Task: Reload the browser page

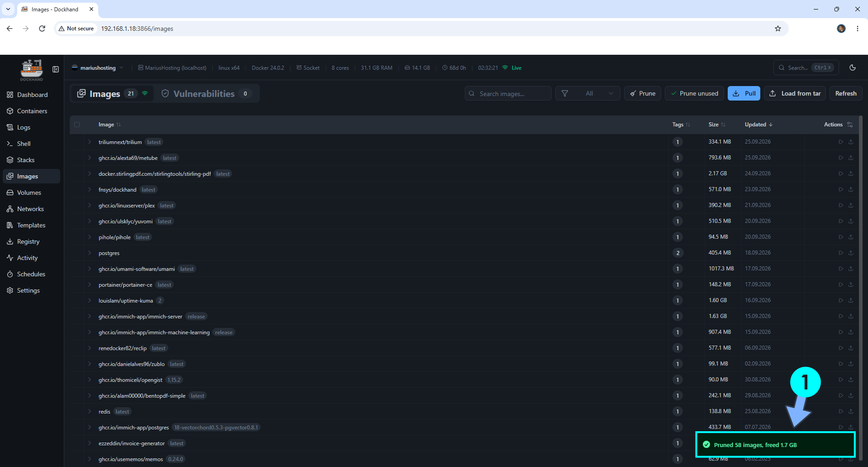Action: 42,29
